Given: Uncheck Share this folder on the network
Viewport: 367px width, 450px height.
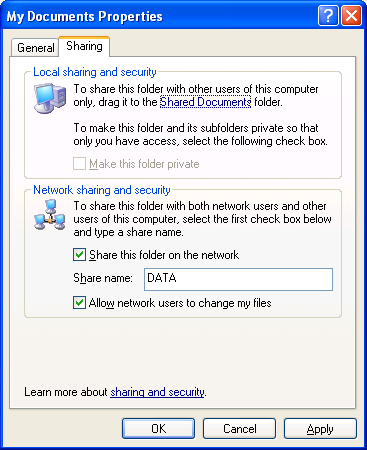Looking at the screenshot, I should point(79,255).
